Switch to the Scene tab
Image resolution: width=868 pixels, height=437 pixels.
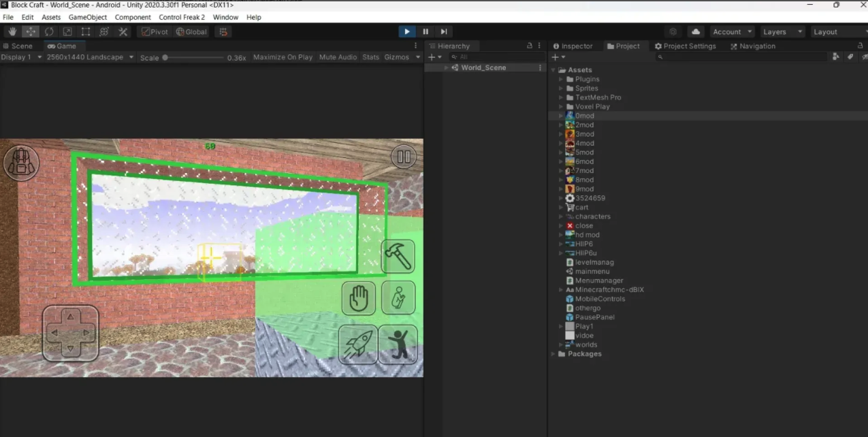click(17, 46)
